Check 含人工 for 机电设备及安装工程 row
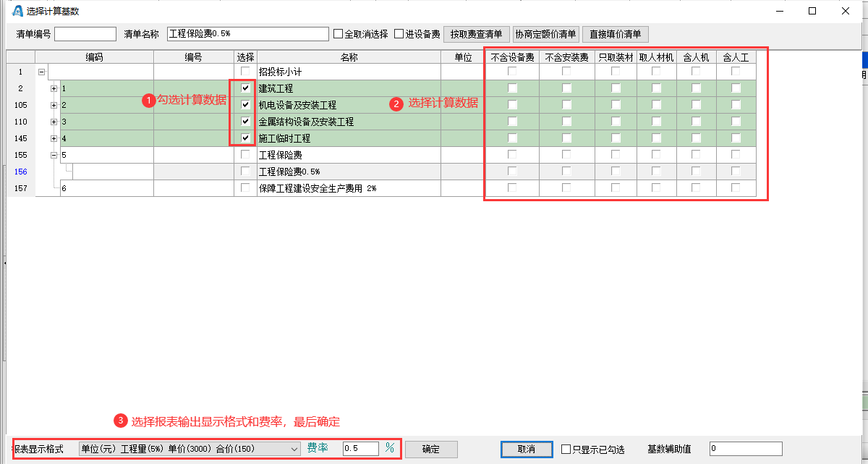 (x=736, y=105)
